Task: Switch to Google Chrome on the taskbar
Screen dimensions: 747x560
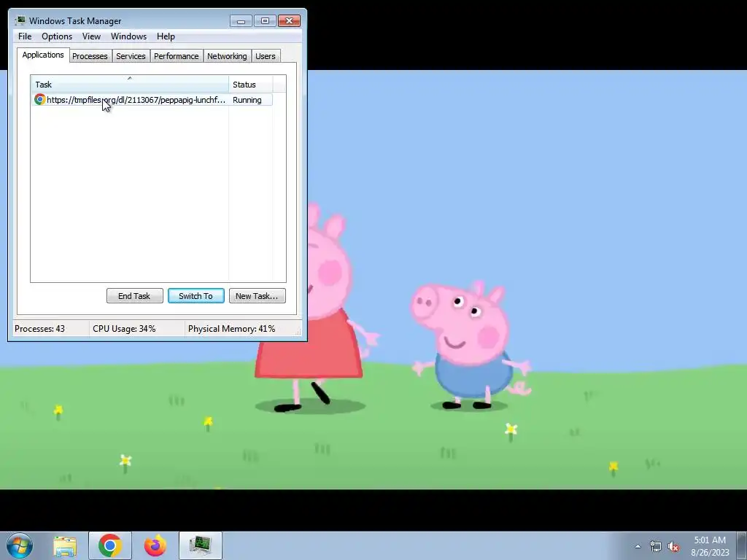Action: click(x=110, y=545)
